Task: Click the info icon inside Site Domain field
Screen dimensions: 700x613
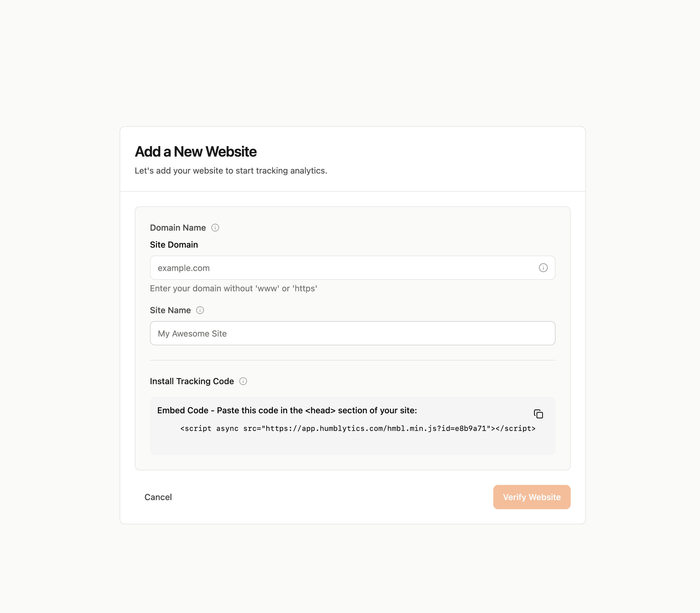Action: point(543,267)
